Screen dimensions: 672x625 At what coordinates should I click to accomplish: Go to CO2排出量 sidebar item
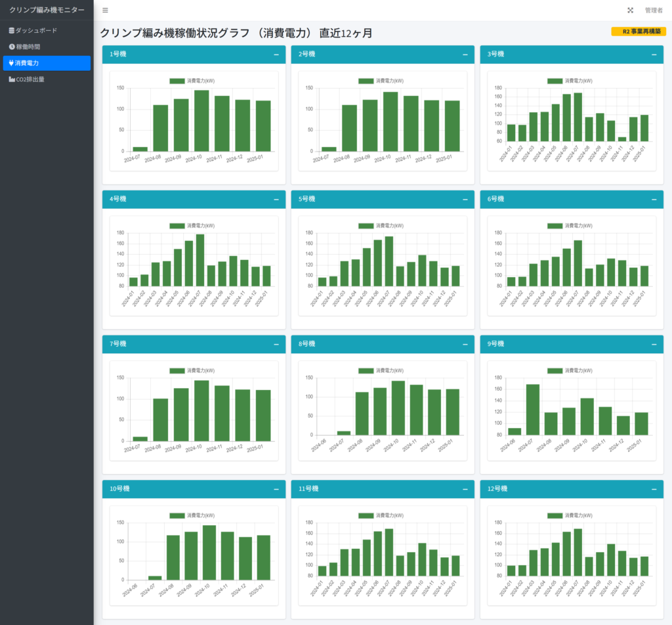point(30,79)
